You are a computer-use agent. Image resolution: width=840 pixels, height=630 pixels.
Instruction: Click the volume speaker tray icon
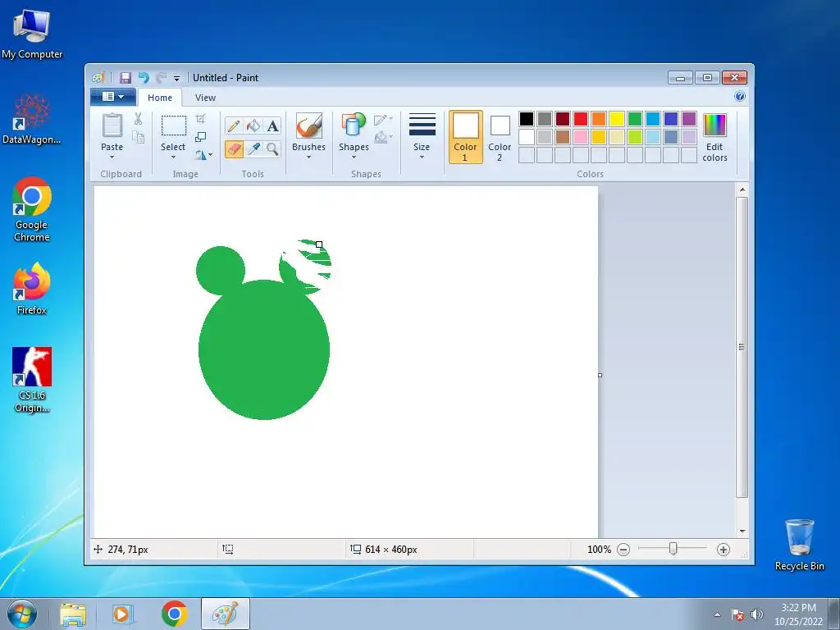tap(757, 614)
